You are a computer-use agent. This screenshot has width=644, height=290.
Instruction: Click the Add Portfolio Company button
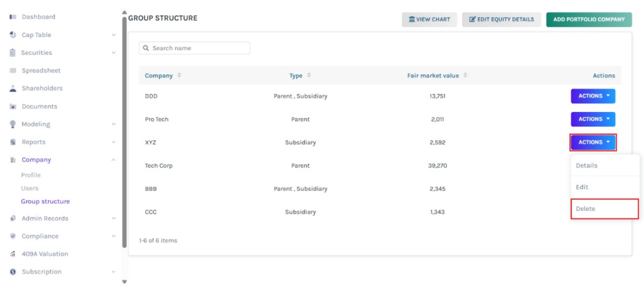tap(588, 20)
